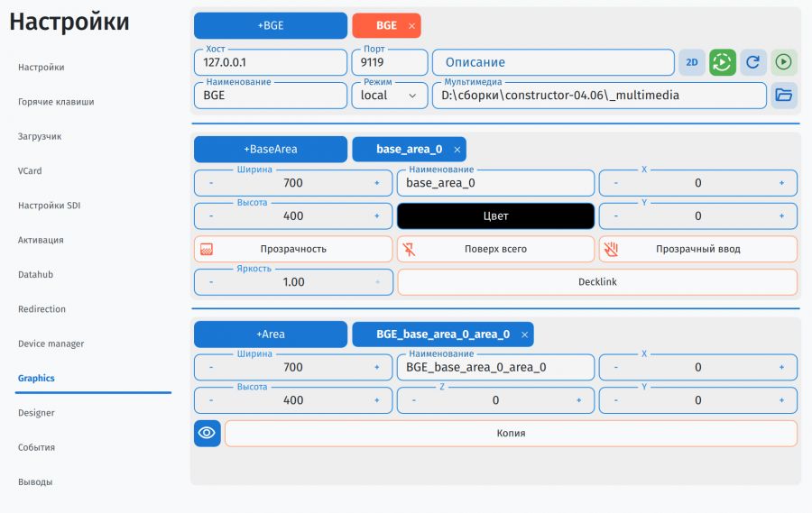Open Выводы in the sidebar

pos(35,482)
